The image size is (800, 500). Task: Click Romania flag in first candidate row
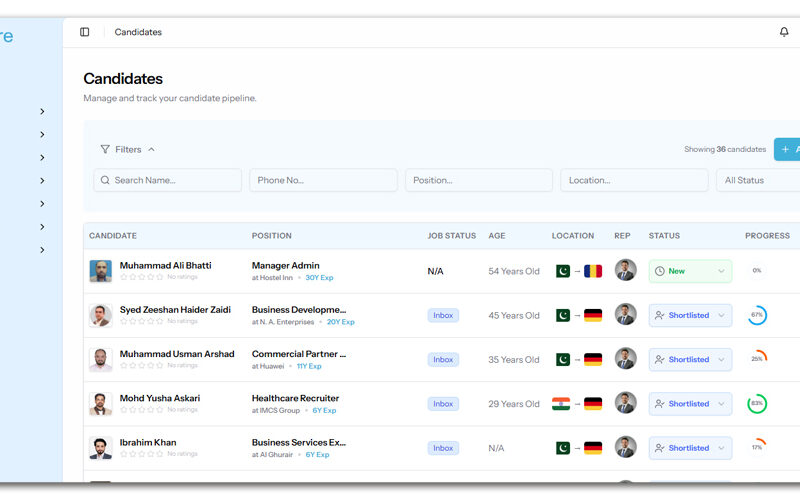pyautogui.click(x=593, y=271)
